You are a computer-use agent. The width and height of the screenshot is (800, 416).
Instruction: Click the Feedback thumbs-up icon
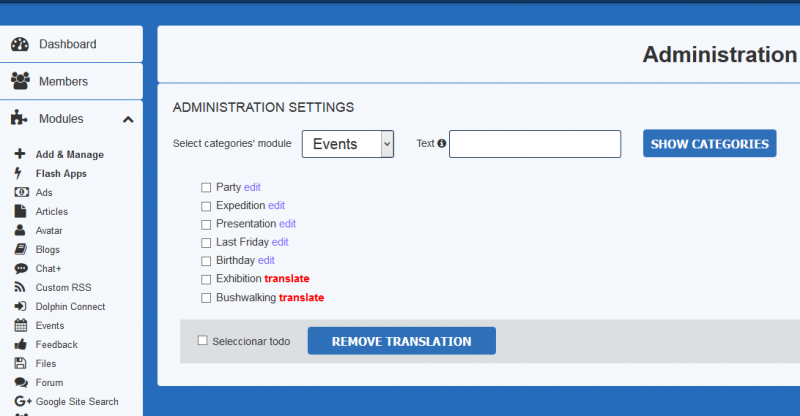point(20,344)
